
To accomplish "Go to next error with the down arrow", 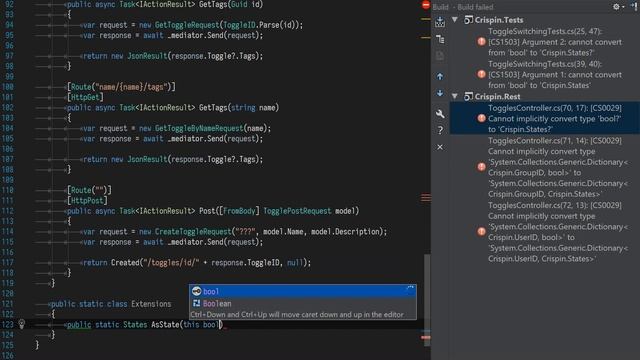I will click(440, 93).
